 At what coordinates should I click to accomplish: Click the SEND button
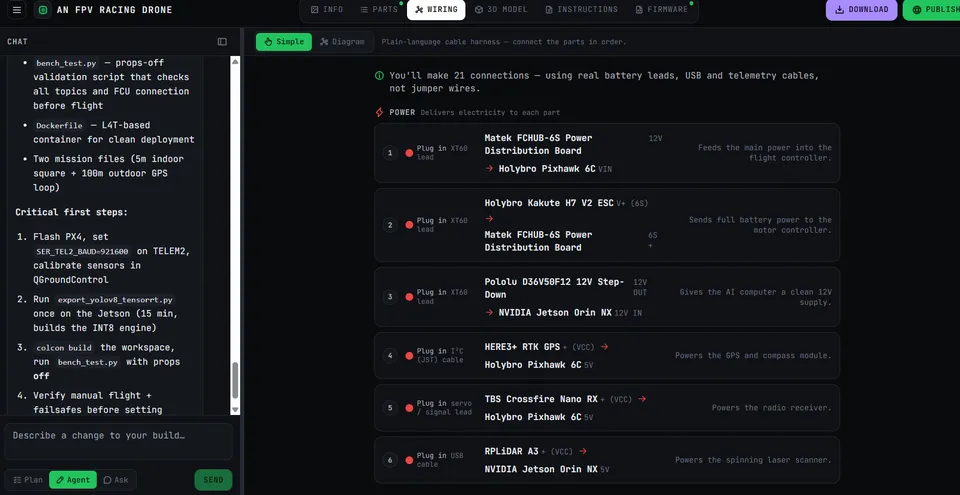click(x=213, y=480)
